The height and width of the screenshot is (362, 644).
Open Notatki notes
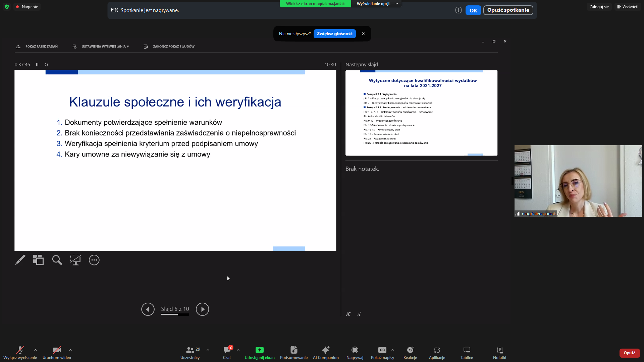499,353
